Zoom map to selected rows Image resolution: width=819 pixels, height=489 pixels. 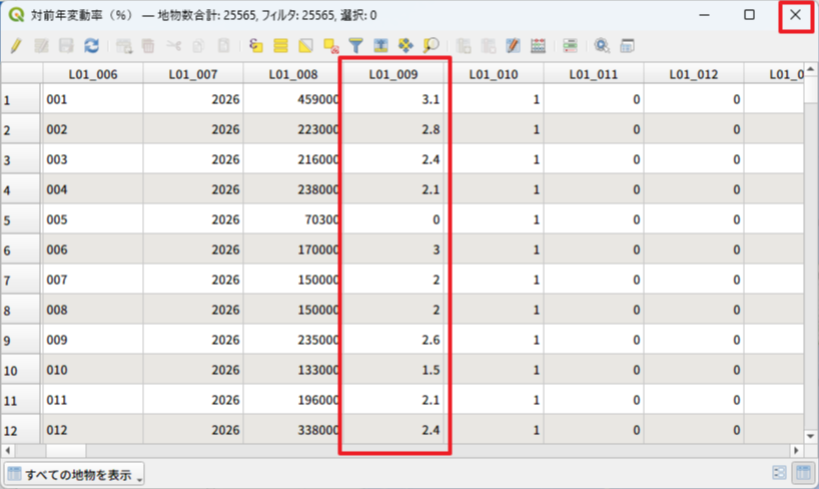(x=431, y=46)
